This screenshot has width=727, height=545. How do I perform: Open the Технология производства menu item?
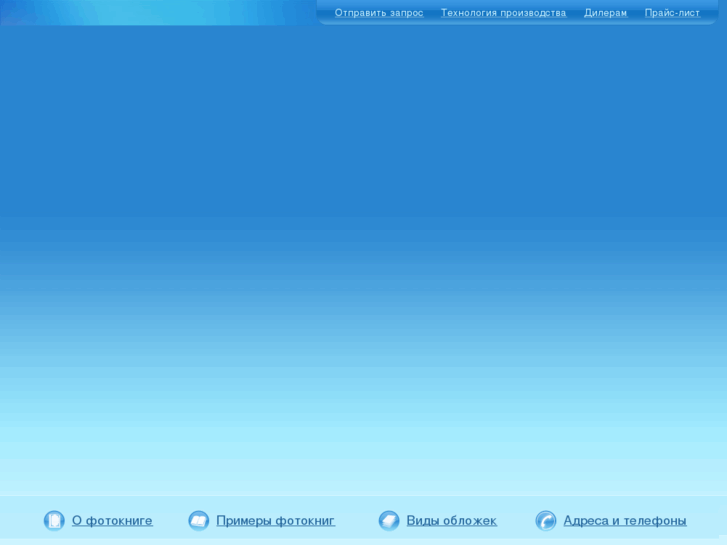coord(504,13)
